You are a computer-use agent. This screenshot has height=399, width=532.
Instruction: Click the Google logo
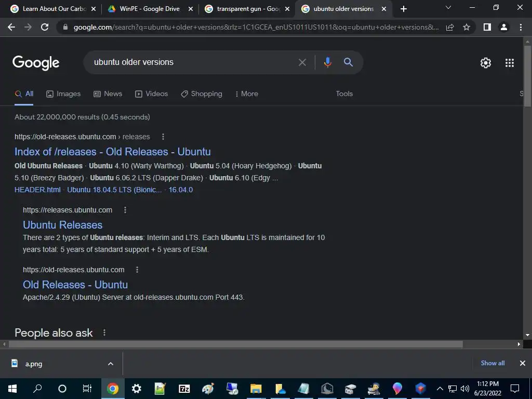36,63
